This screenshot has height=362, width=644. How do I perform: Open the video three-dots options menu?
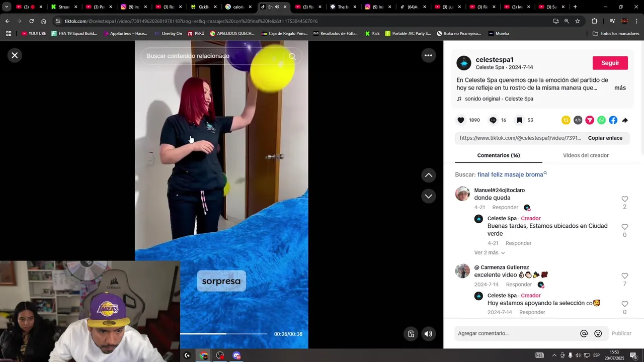pyautogui.click(x=428, y=55)
